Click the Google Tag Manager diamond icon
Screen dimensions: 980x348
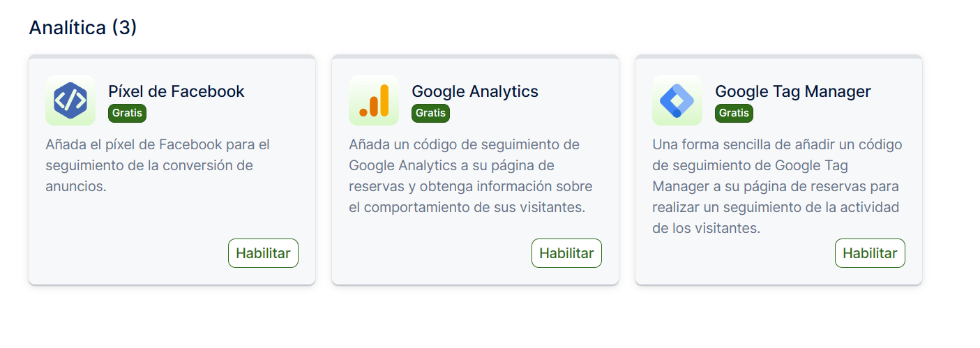click(x=677, y=100)
